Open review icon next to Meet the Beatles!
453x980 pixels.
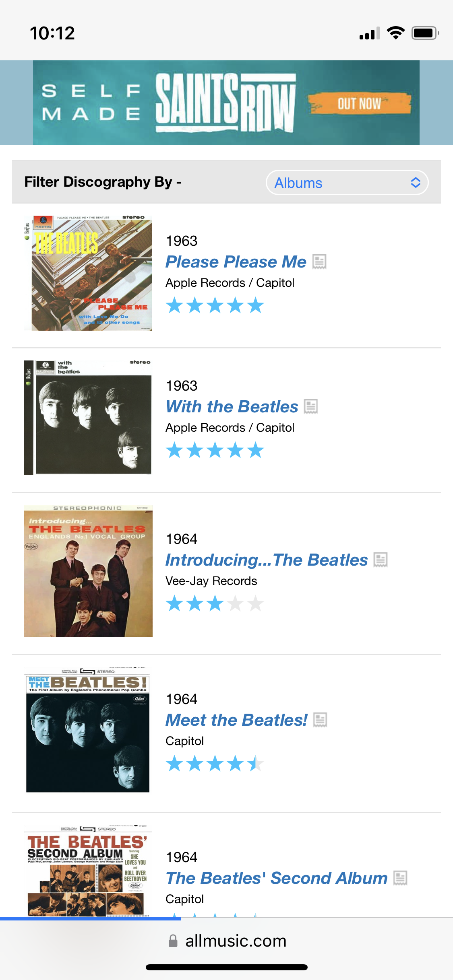(x=320, y=720)
